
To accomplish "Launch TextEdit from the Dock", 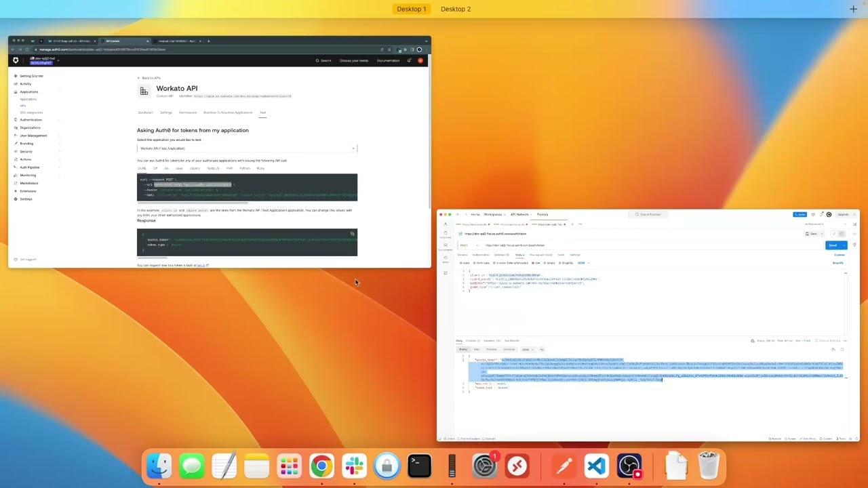I will pyautogui.click(x=224, y=466).
